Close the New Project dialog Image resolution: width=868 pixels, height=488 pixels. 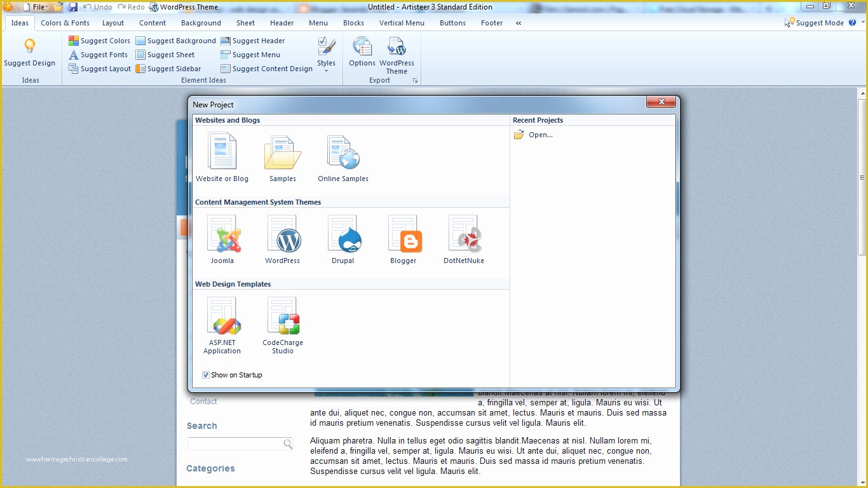(661, 102)
